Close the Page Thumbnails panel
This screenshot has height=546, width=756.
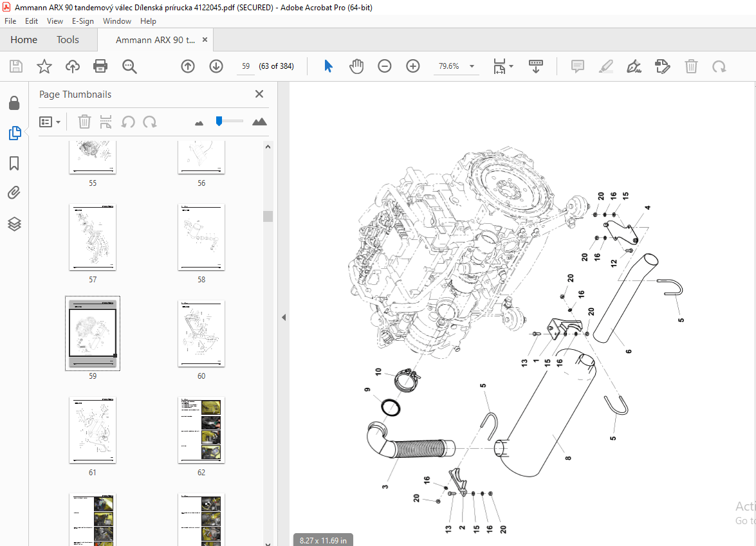click(x=259, y=94)
